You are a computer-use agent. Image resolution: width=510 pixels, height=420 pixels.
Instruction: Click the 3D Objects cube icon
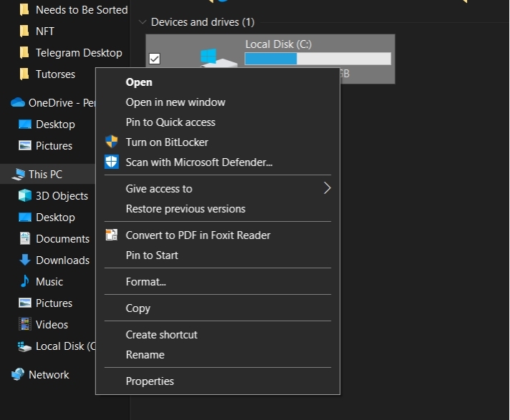25,195
